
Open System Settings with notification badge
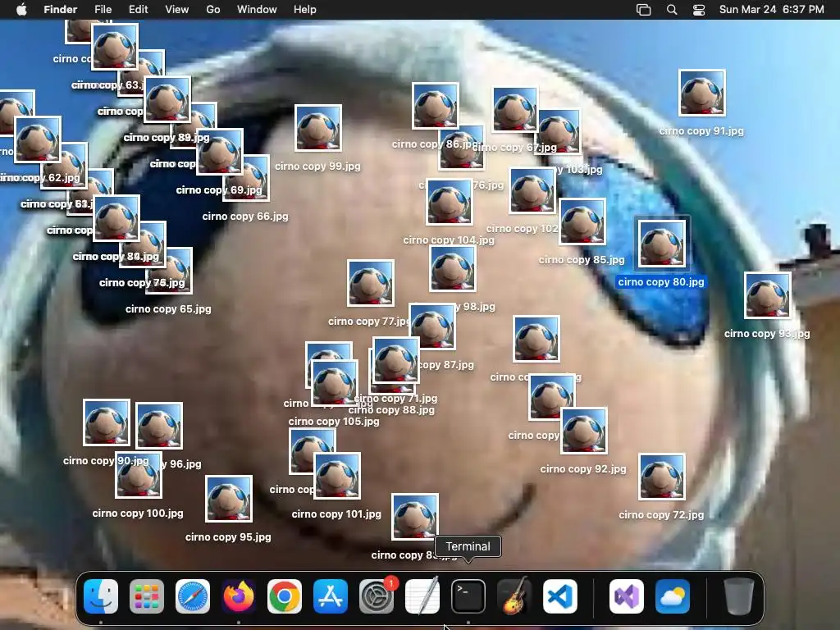[377, 596]
